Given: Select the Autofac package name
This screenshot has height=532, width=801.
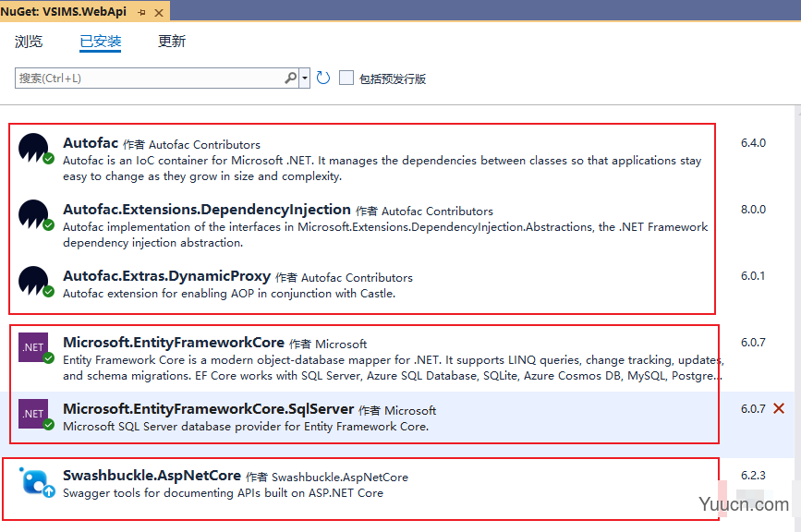Looking at the screenshot, I should (91, 143).
